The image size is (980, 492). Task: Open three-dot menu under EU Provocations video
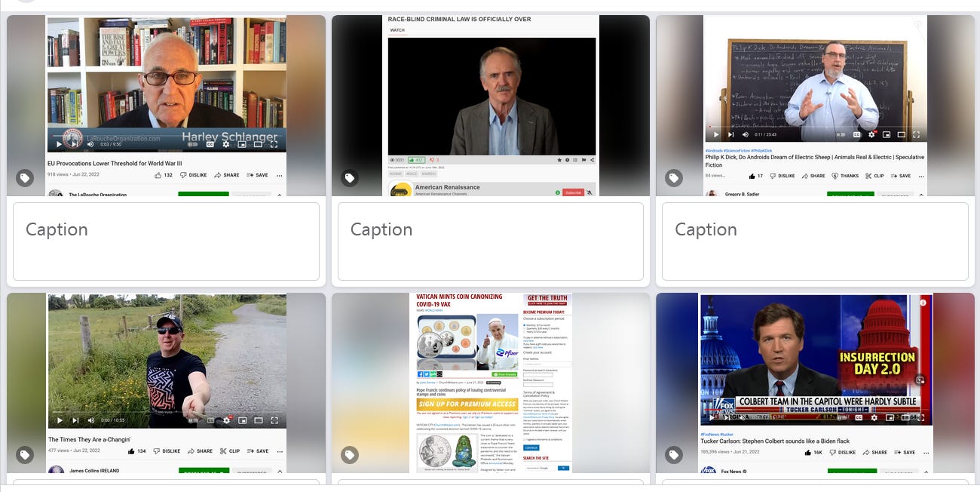(x=279, y=176)
